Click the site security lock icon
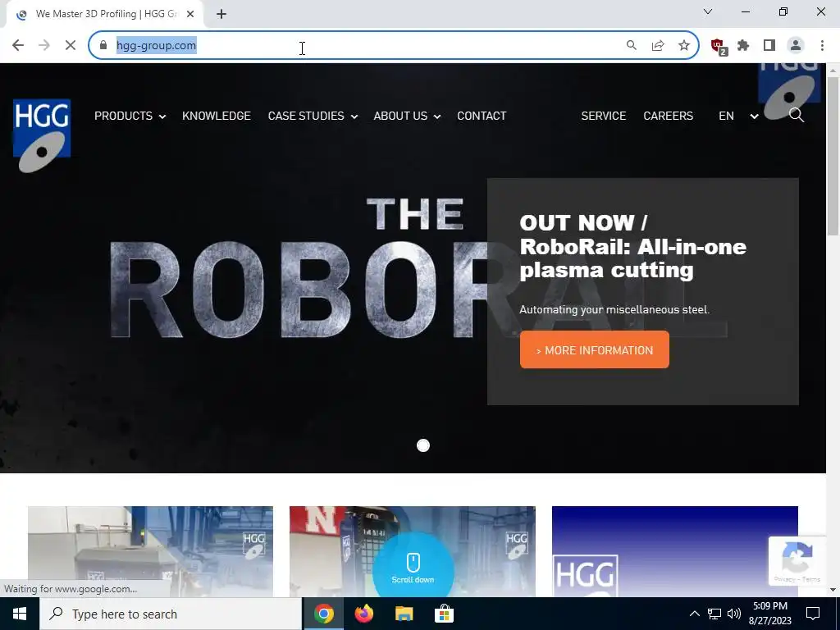Screen dimensions: 840x630 103,46
